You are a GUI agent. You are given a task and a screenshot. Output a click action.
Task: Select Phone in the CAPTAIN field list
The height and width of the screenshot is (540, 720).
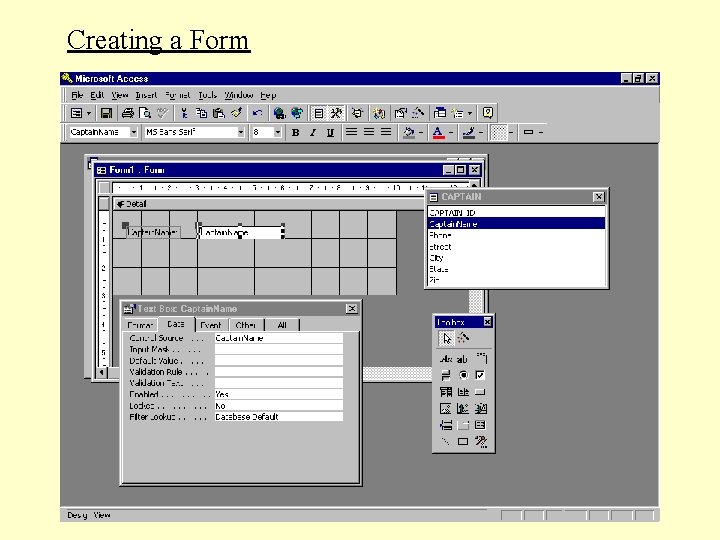(x=516, y=235)
